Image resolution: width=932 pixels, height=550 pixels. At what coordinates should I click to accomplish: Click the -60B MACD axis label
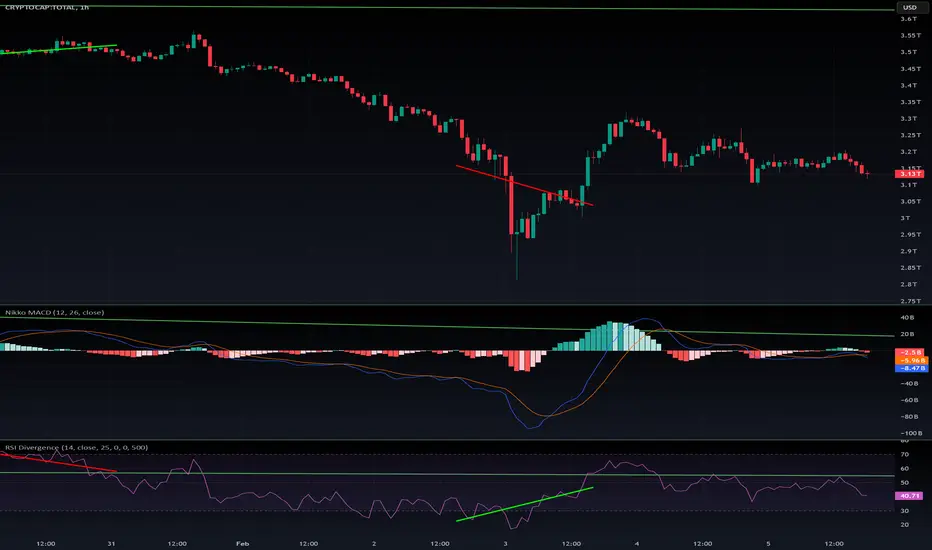click(909, 400)
